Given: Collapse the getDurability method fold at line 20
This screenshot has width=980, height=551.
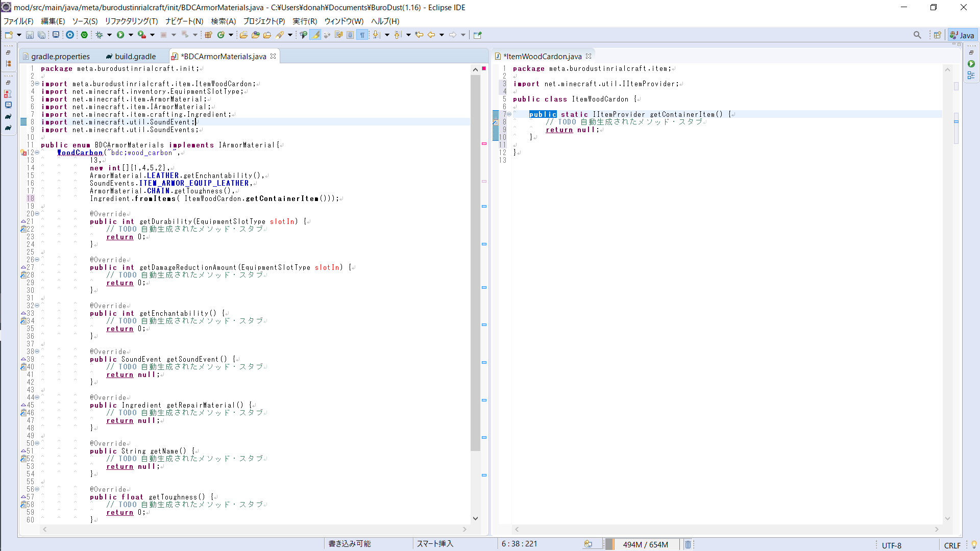Looking at the screenshot, I should coord(37,214).
